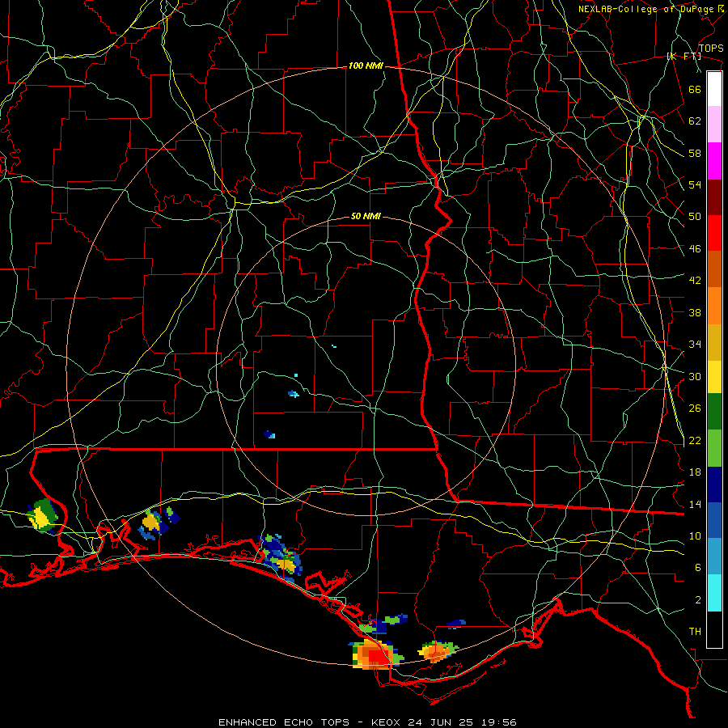
Task: Click the dark red 54 kft legend swatch
Action: (714, 197)
